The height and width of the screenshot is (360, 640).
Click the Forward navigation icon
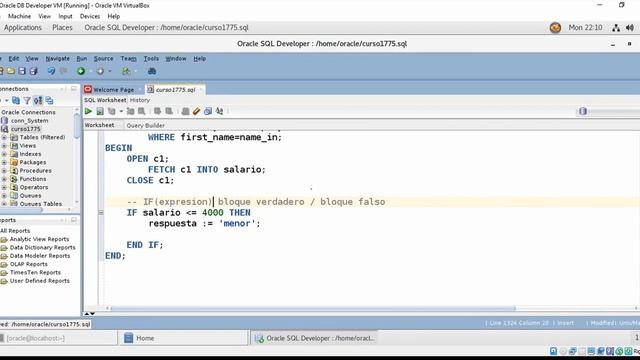(x=100, y=71)
